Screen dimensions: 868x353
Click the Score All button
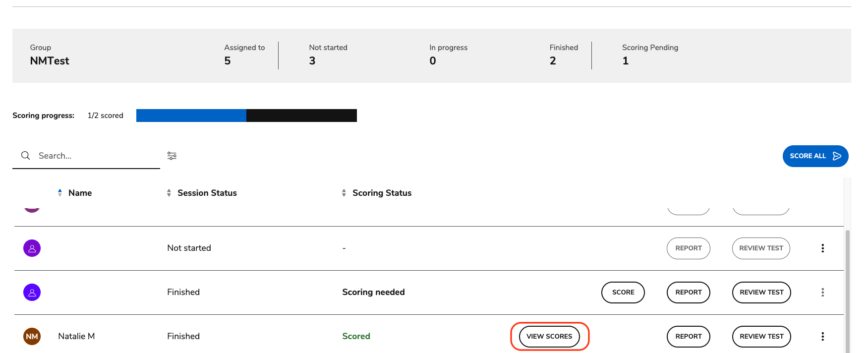(815, 156)
